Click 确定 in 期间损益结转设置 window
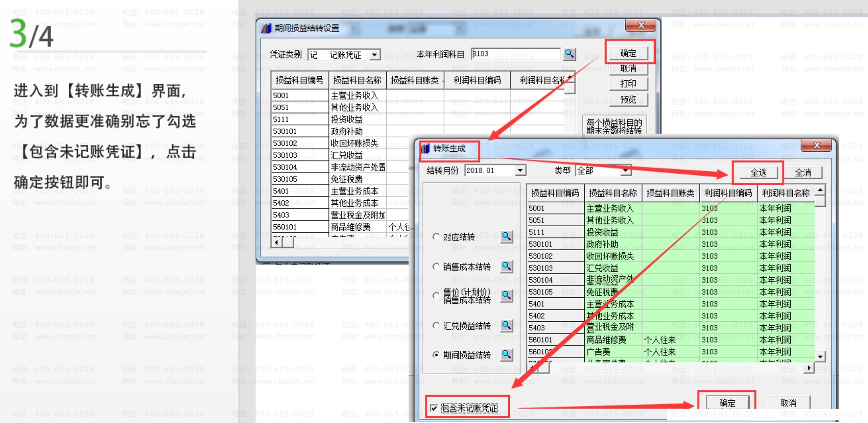 click(629, 53)
